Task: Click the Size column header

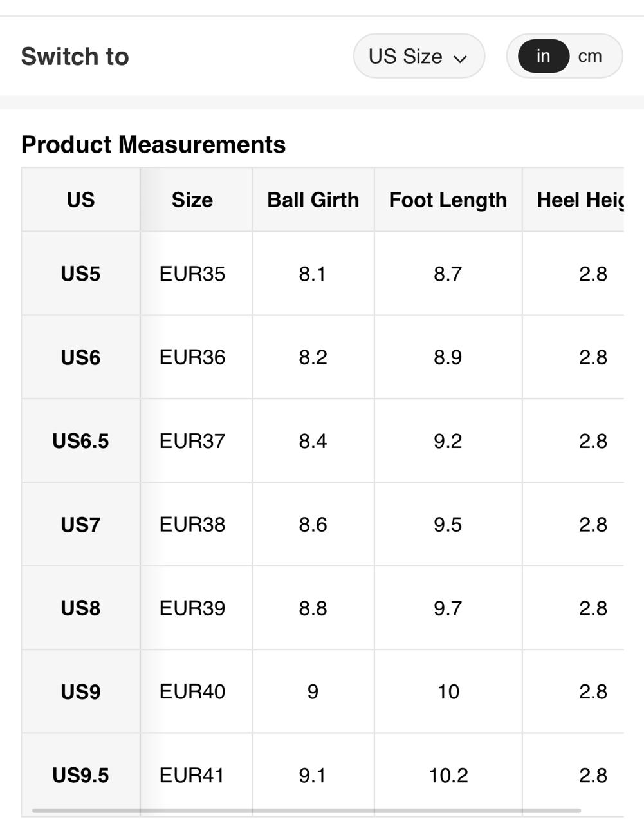Action: (x=192, y=200)
